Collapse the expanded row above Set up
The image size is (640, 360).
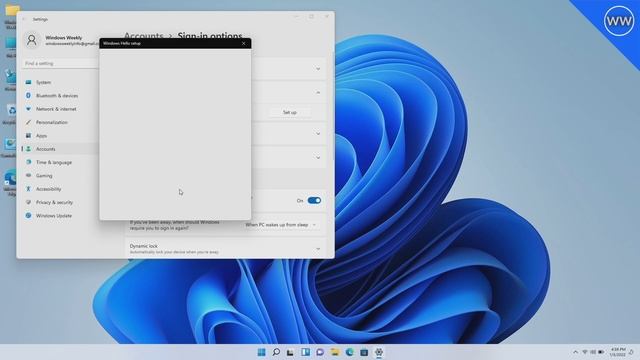pos(318,93)
